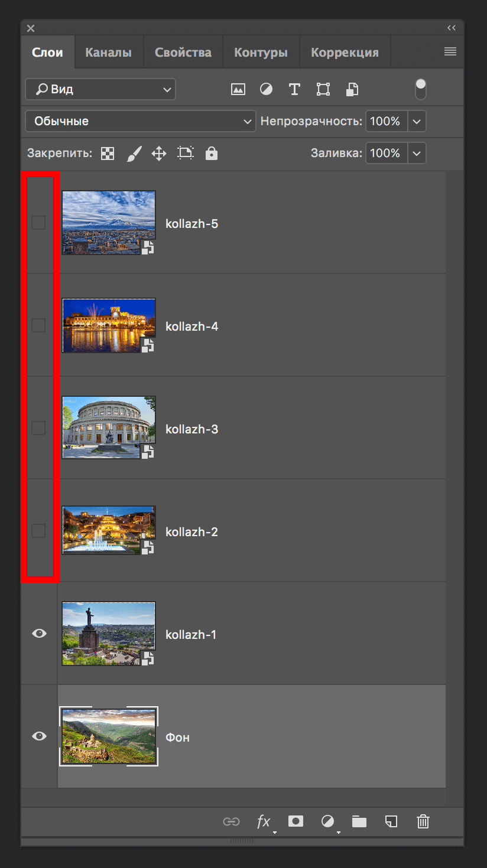Show the kollazh-5 layer
The image size is (487, 868).
[x=38, y=223]
